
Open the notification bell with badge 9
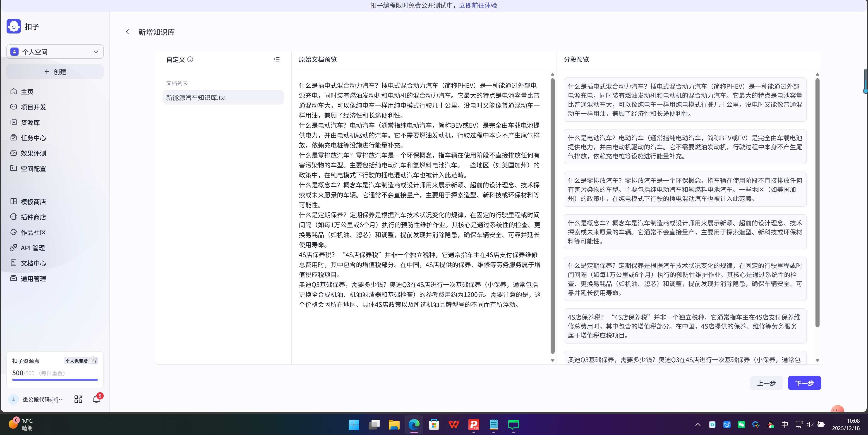(96, 399)
